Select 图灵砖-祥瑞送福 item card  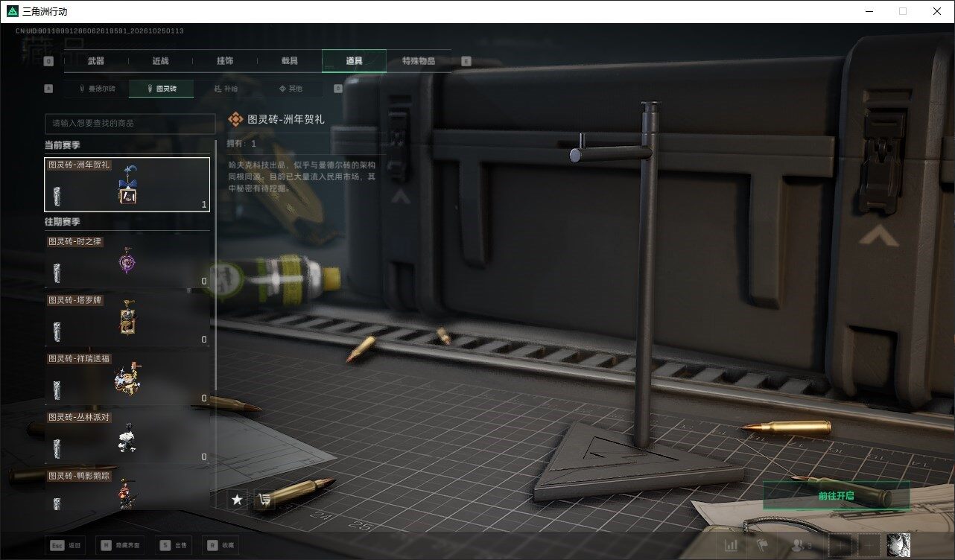[127, 378]
